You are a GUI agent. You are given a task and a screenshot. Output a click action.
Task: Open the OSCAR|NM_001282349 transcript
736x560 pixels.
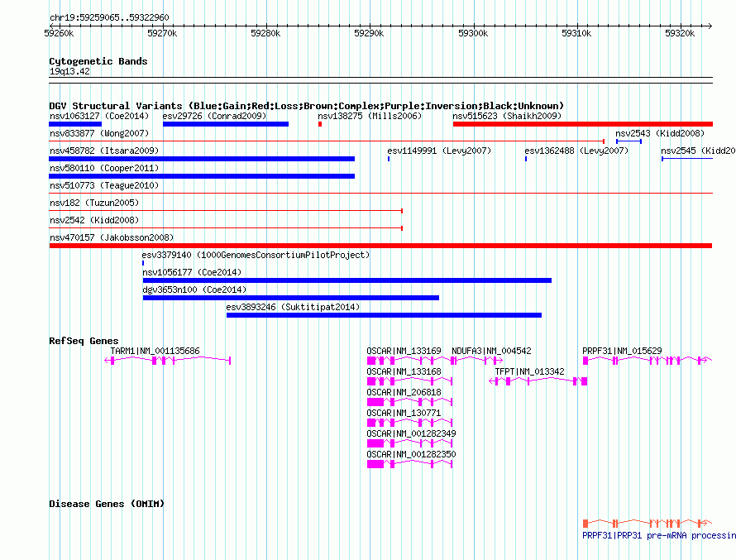point(409,443)
